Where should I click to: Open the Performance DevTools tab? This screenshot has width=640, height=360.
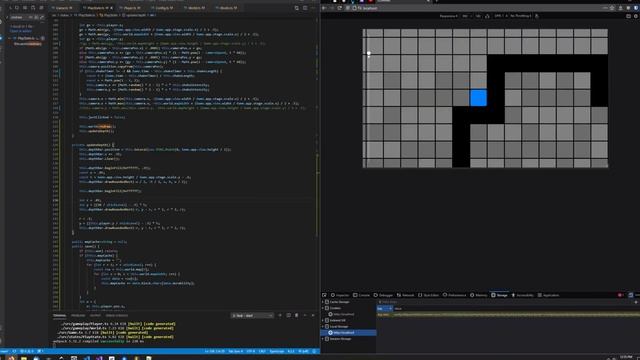[454, 295]
